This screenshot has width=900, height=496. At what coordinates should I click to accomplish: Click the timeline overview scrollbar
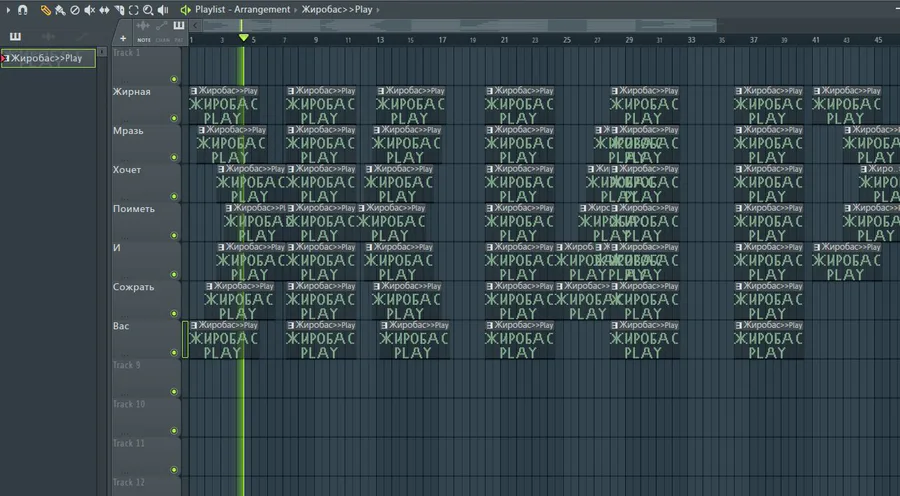click(459, 25)
